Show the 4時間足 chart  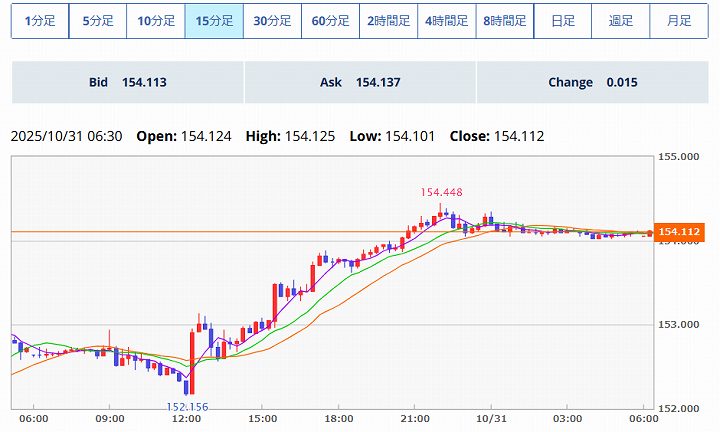tap(446, 20)
